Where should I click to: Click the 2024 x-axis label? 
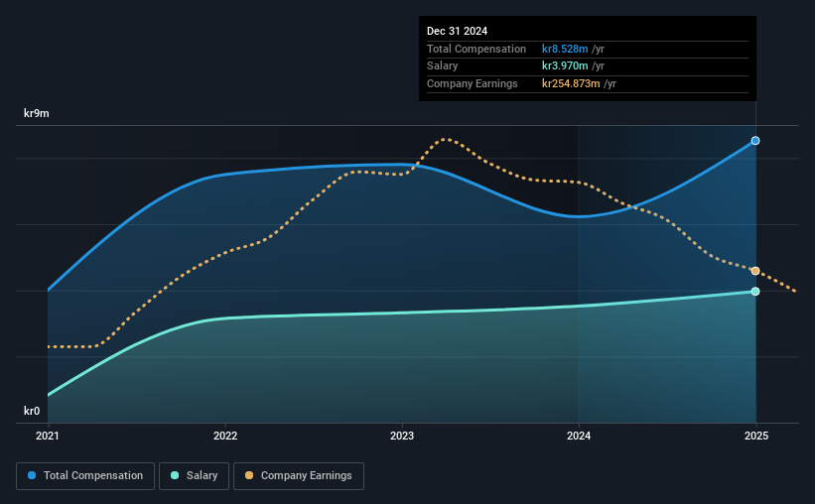pyautogui.click(x=579, y=436)
